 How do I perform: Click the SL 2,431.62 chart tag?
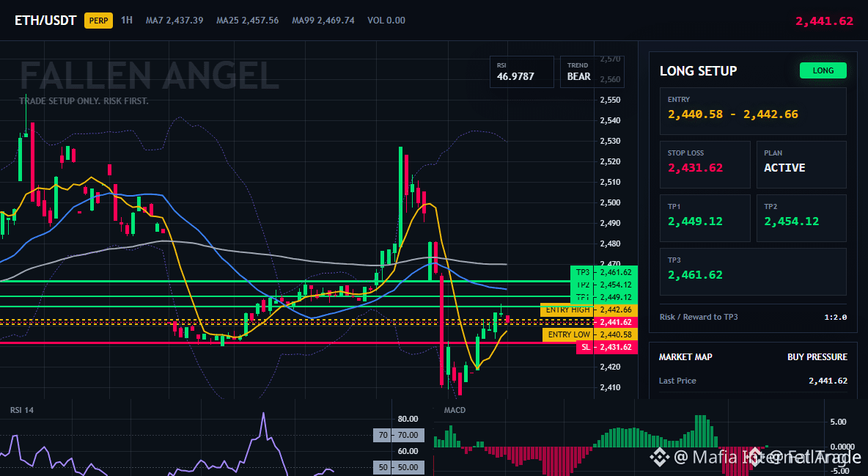pos(607,348)
